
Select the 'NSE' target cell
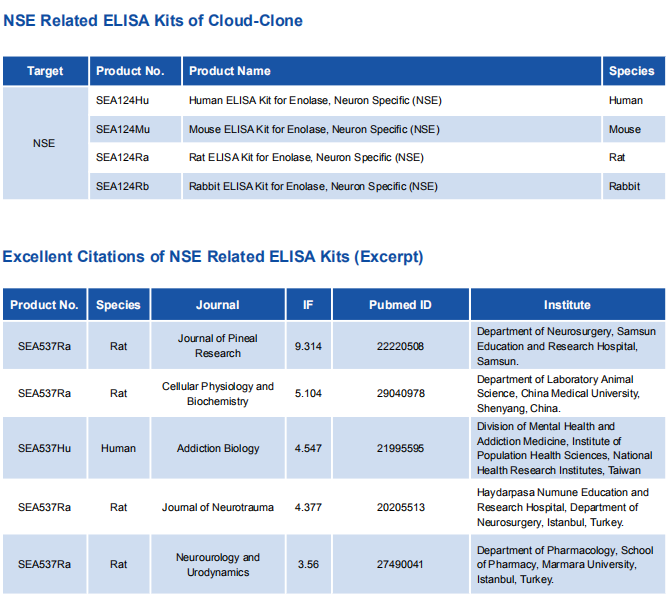tap(45, 143)
